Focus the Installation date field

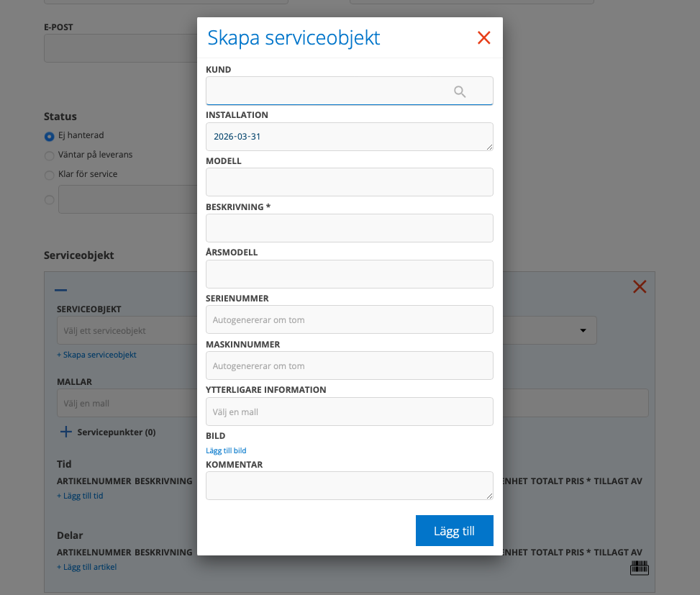tap(349, 137)
